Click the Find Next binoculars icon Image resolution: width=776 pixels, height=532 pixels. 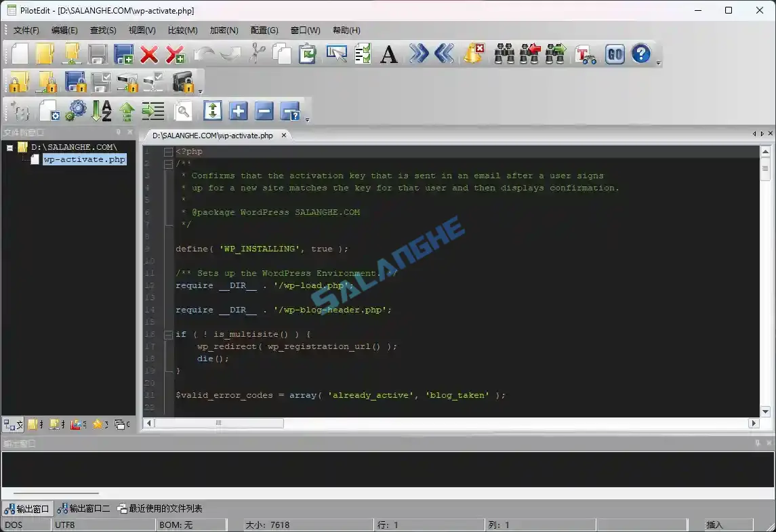tap(556, 54)
